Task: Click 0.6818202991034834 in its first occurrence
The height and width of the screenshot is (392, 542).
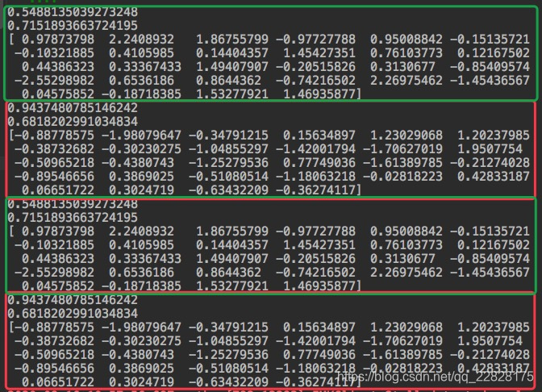Action: [73, 121]
